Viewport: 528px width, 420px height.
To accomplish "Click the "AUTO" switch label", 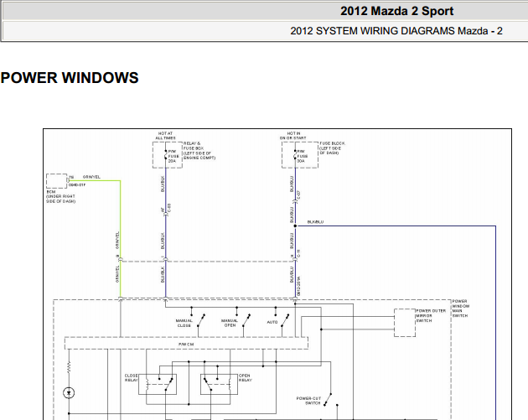I will [x=272, y=322].
